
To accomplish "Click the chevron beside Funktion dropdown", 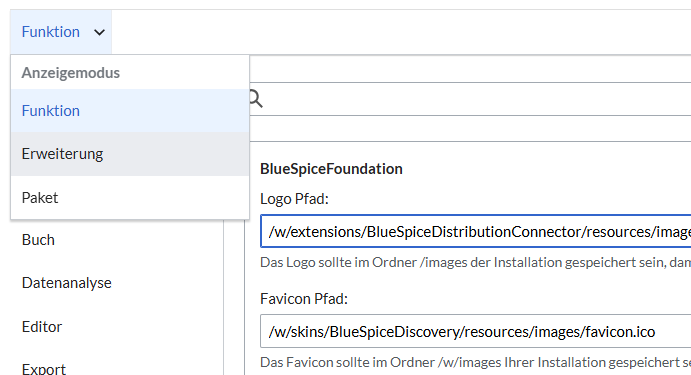I will 100,32.
